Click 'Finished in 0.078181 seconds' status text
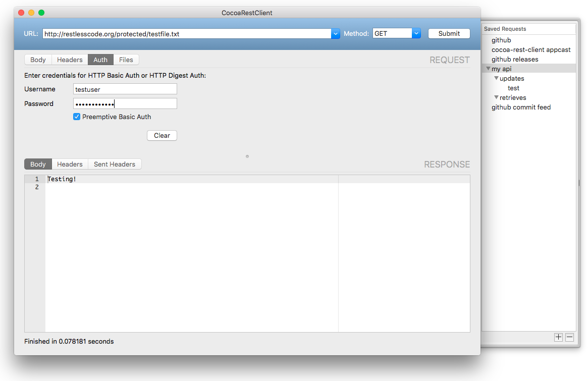The height and width of the screenshot is (381, 588). coord(69,341)
